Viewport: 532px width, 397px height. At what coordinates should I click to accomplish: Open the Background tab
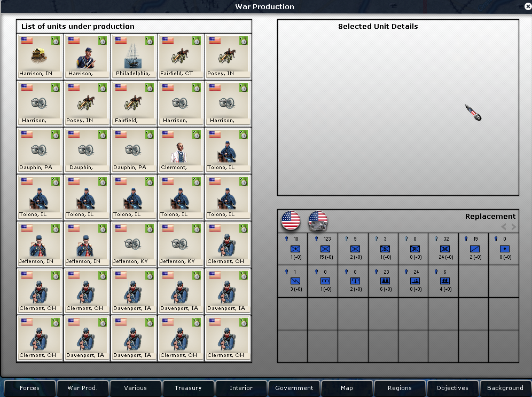(505, 388)
